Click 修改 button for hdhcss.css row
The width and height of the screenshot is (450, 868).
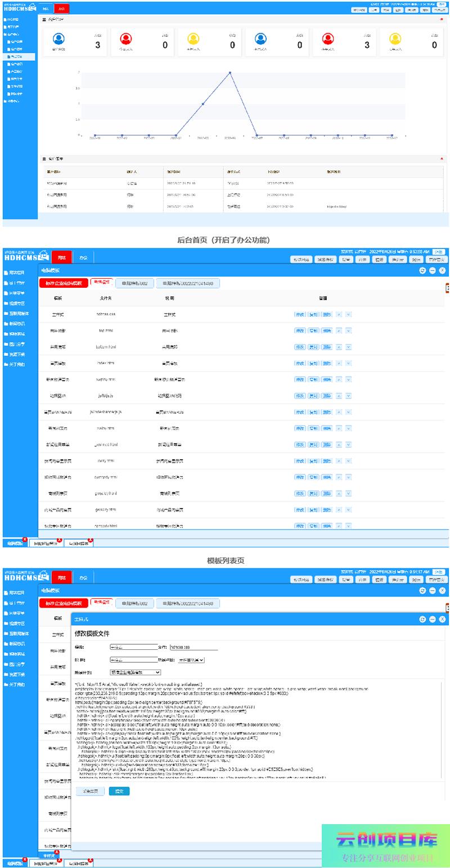[300, 315]
